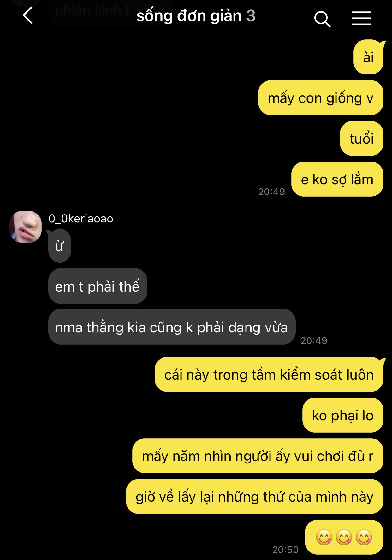Tap the three yummy-face emoji message
This screenshot has height=560, width=392.
(344, 537)
